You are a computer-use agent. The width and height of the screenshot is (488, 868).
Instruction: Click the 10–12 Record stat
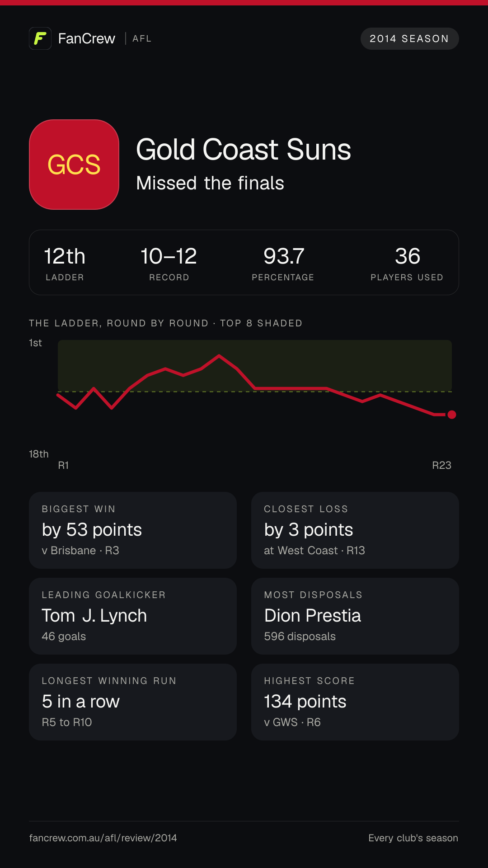click(169, 263)
